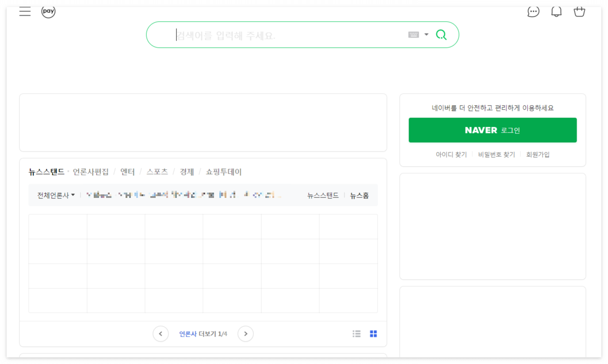Switch to list view icon
Image resolution: width=608 pixels, height=364 pixels.
[x=356, y=334]
